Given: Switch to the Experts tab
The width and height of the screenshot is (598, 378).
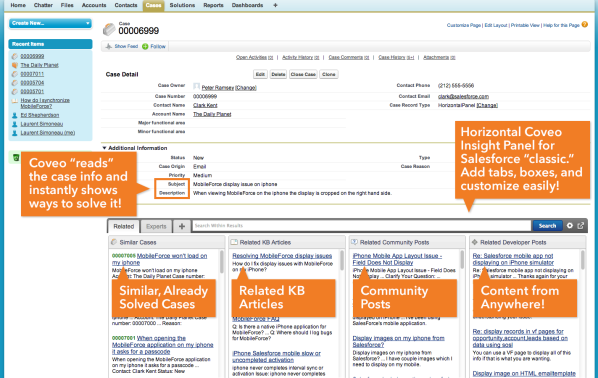Looking at the screenshot, I should pyautogui.click(x=156, y=226).
